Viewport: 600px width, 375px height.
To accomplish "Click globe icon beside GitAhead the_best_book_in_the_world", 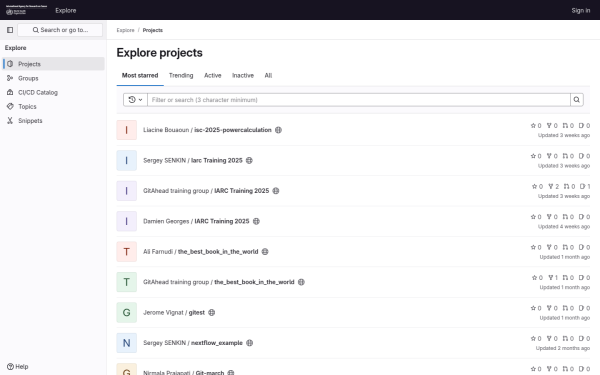I will tap(302, 282).
